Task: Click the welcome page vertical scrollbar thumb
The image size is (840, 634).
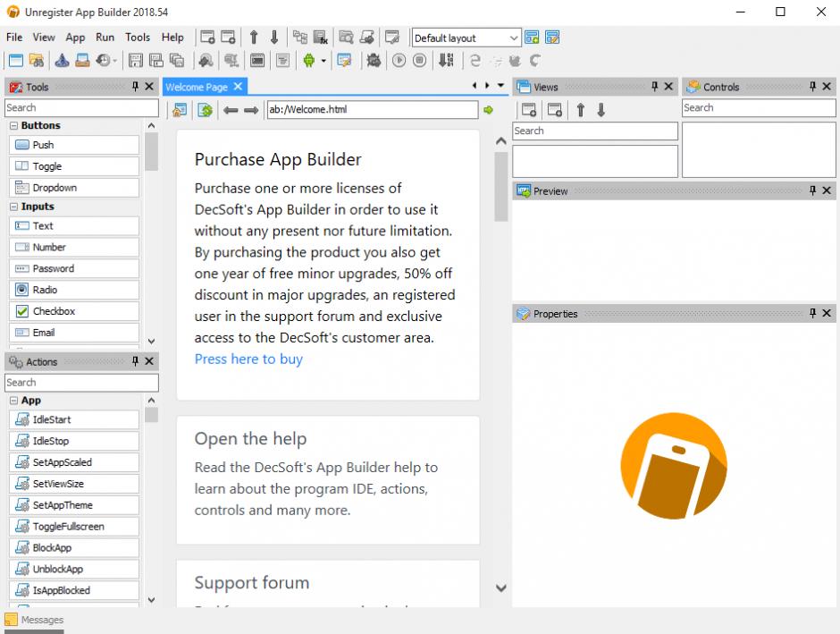Action: pyautogui.click(x=501, y=187)
